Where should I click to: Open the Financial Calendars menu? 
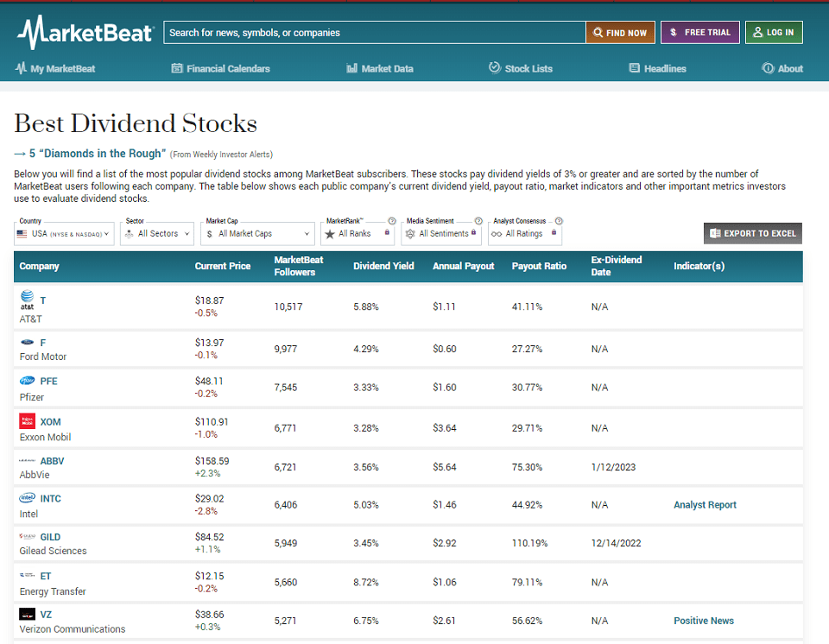point(221,68)
